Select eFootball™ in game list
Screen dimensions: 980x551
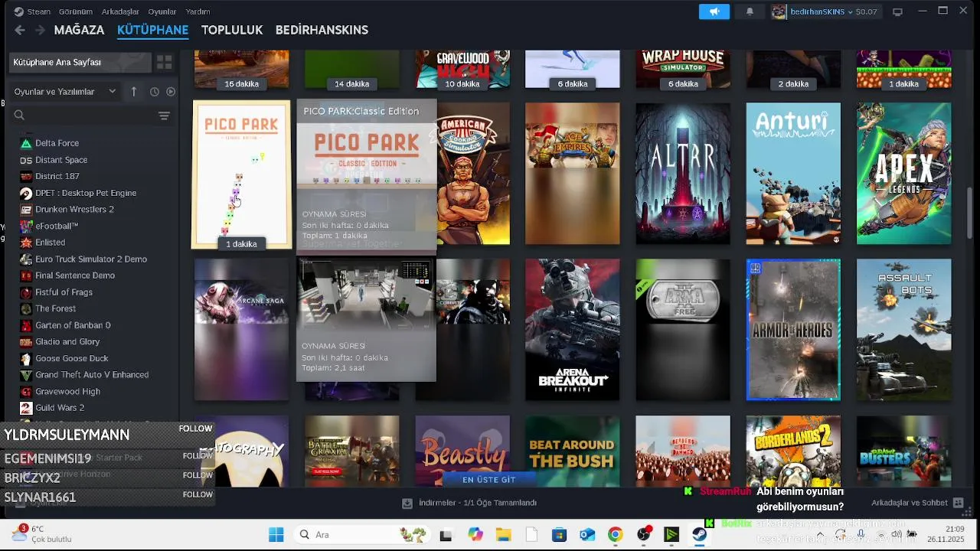(x=57, y=226)
